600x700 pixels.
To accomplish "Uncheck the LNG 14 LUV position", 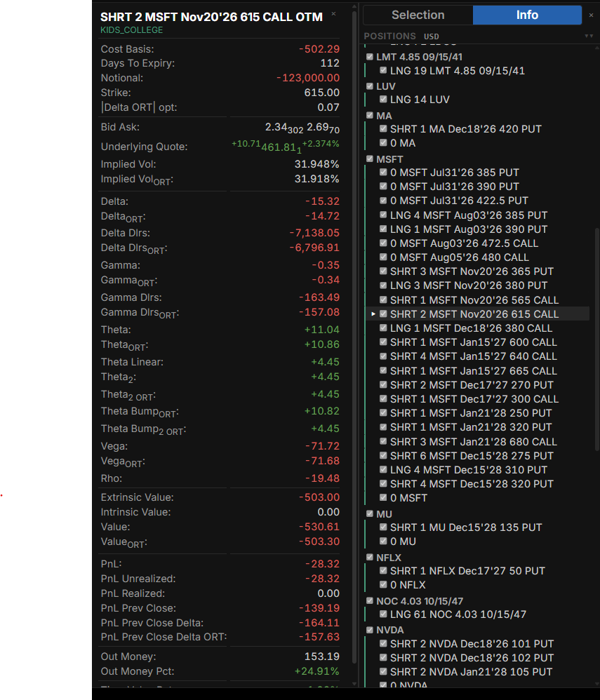I will point(383,99).
